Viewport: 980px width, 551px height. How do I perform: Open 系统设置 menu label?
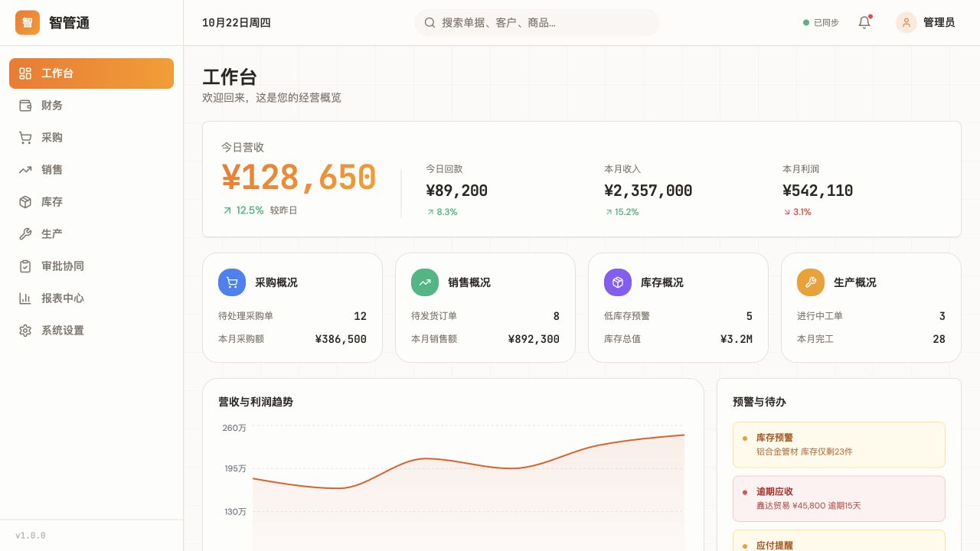[63, 331]
